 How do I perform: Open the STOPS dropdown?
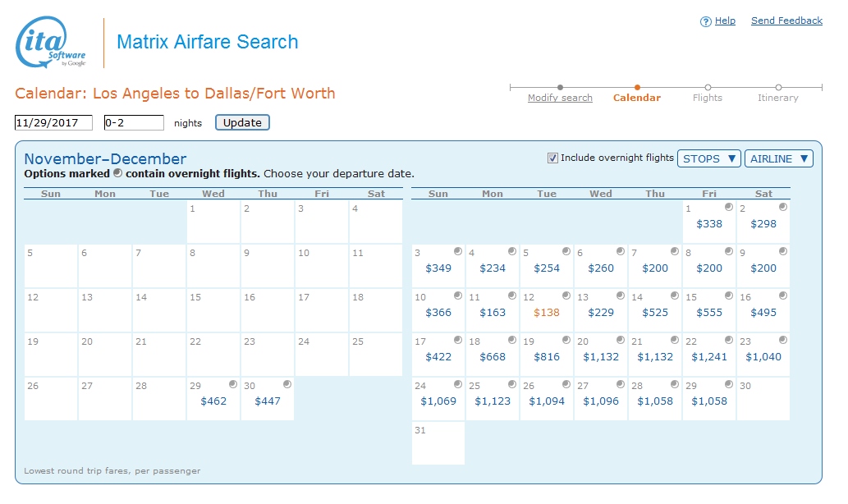coord(708,158)
